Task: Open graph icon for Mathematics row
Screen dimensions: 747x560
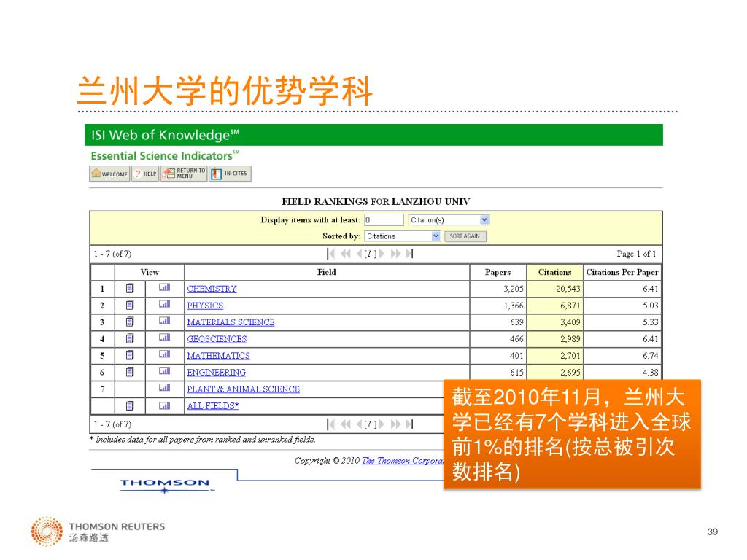Action: [164, 354]
